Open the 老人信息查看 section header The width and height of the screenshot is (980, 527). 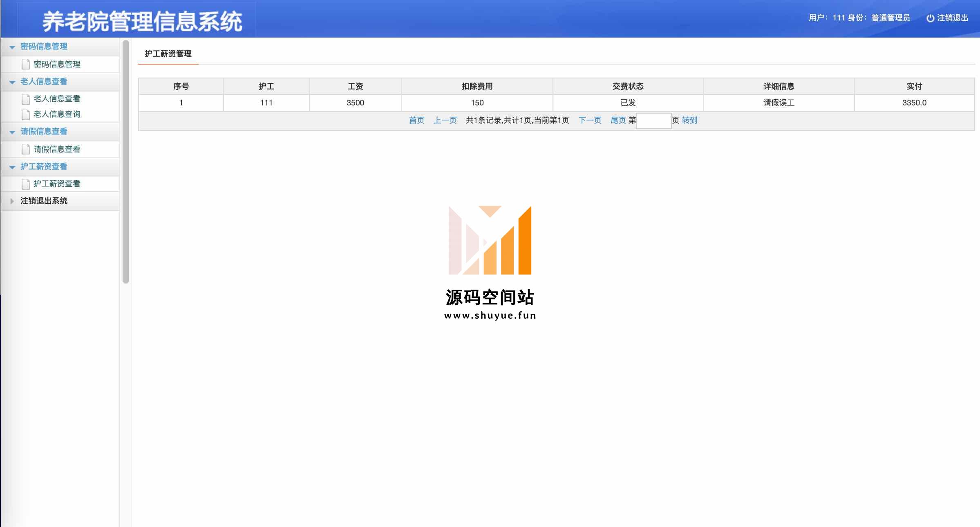pyautogui.click(x=60, y=82)
